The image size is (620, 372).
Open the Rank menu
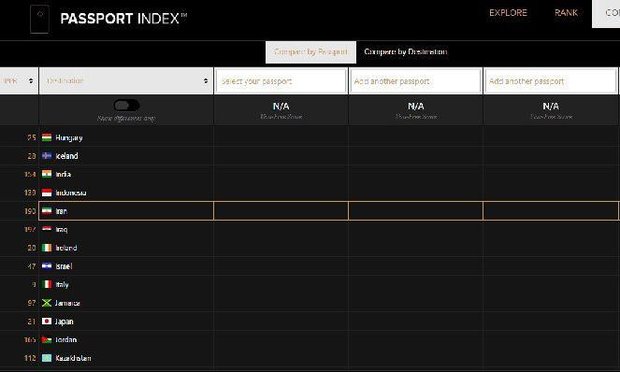coord(566,13)
